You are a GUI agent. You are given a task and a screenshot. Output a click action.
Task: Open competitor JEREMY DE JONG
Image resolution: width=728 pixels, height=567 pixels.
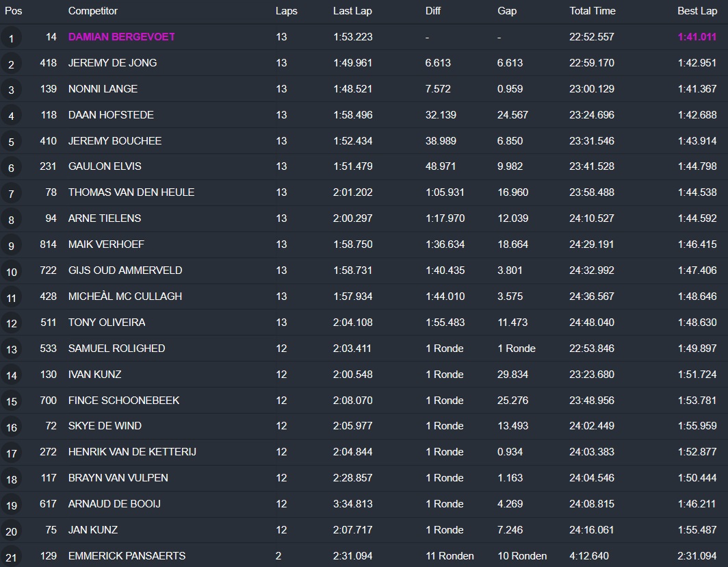(112, 63)
